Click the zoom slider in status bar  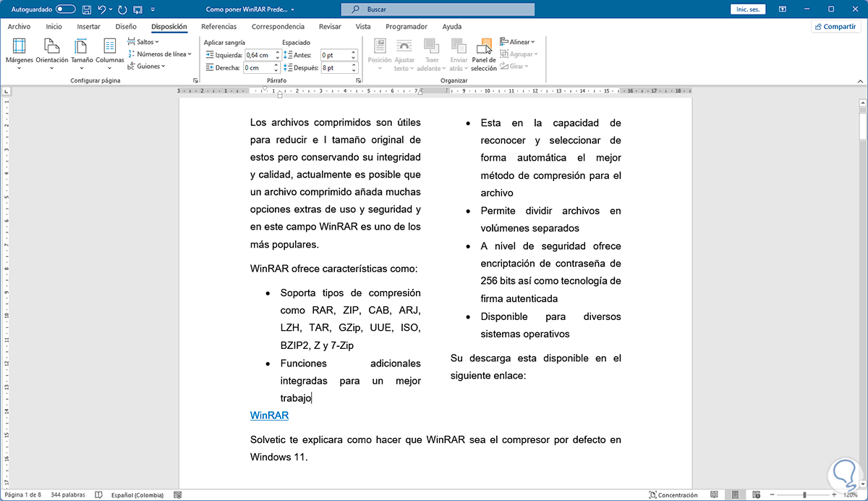pos(805,495)
